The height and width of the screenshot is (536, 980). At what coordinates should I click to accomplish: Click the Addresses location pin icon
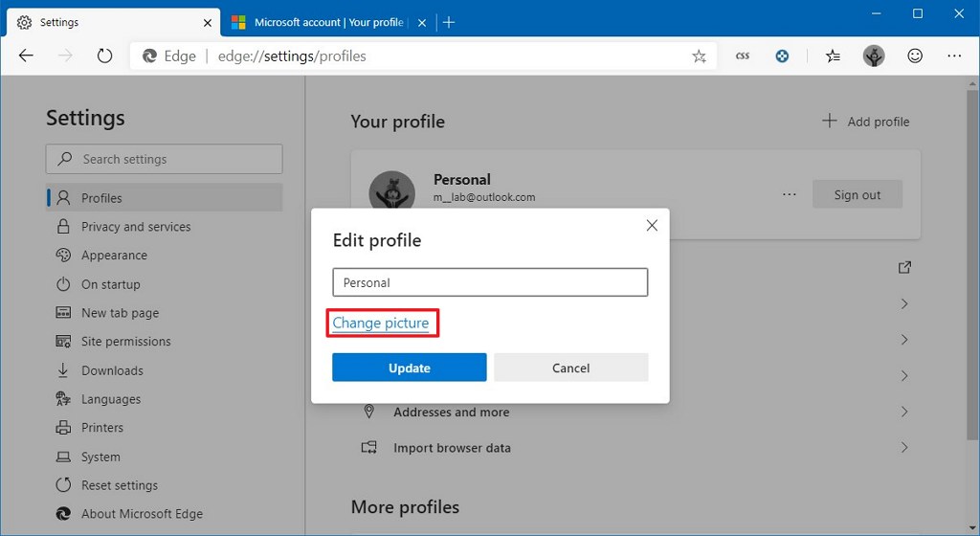[368, 411]
